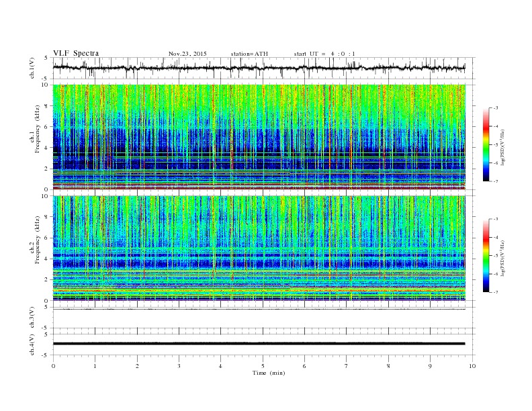Click the "ch.3(V)" axis label
The width and height of the screenshot is (532, 411).
(x=32, y=318)
